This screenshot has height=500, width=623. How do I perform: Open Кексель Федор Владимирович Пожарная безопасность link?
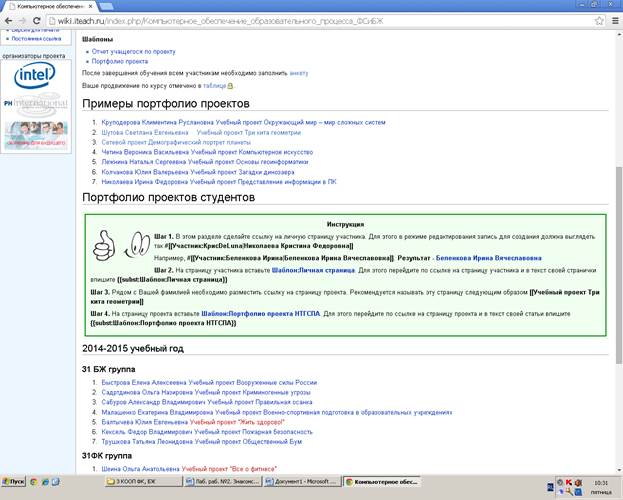coord(207,432)
